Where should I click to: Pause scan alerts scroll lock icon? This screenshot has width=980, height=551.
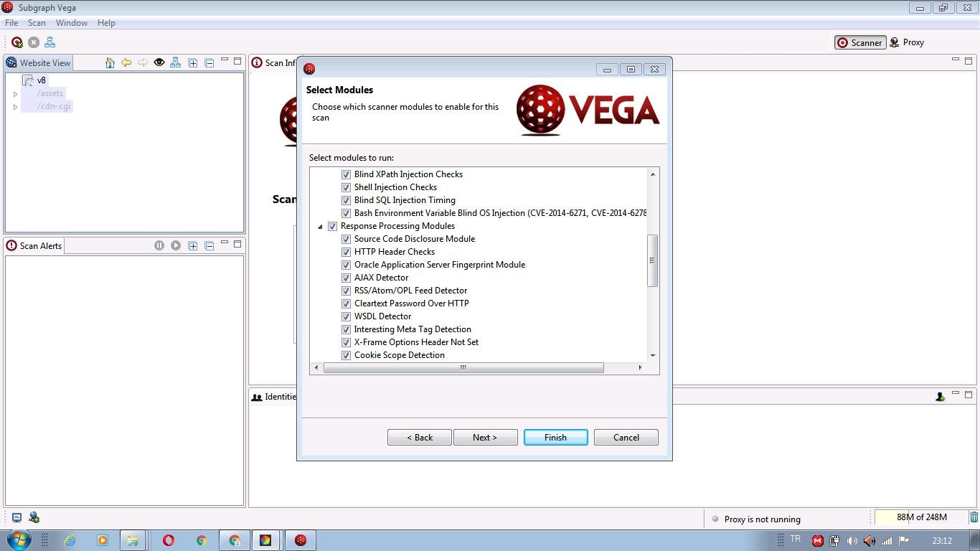click(159, 245)
